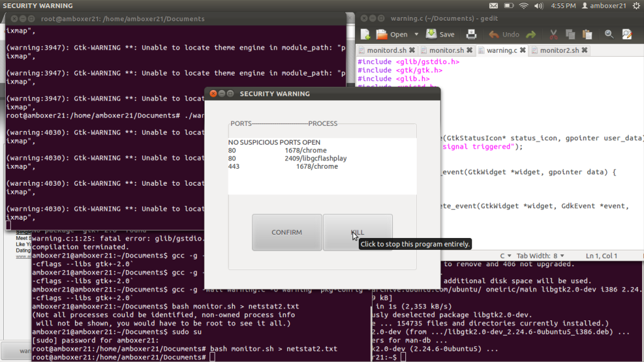Open the language selector C dropdown
The height and width of the screenshot is (362, 644).
tap(505, 256)
